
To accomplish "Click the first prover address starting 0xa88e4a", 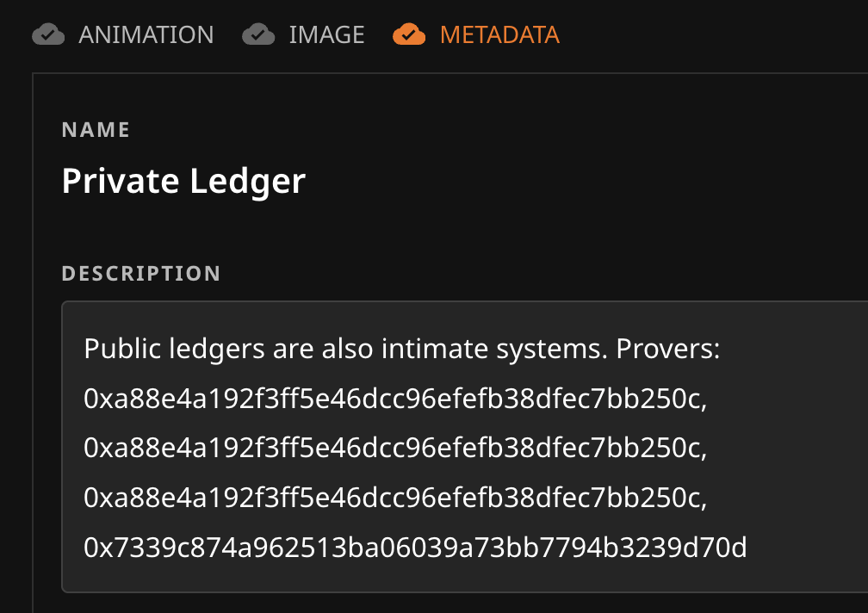I will (x=394, y=399).
